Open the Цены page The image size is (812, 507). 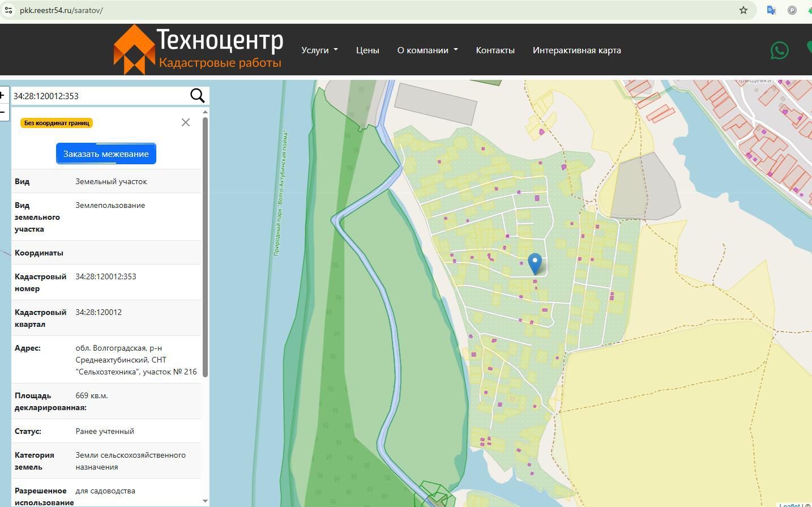(x=367, y=50)
